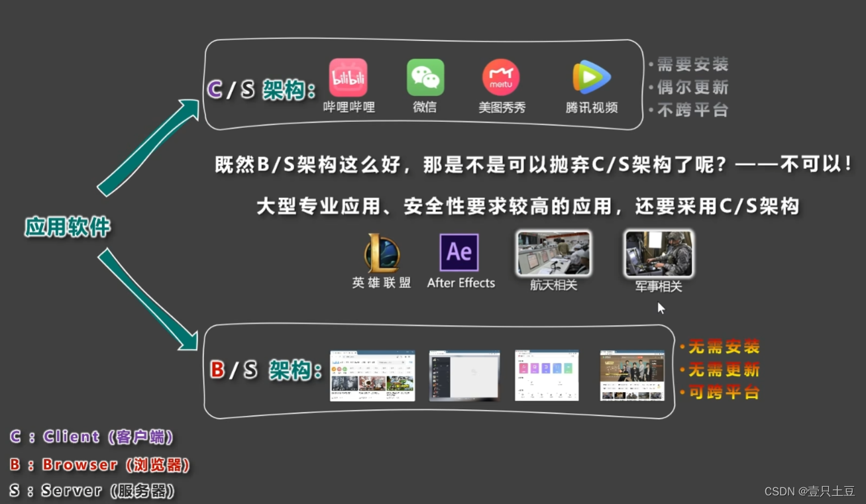Click the bilibili website browser screenshot thumbnail
The height and width of the screenshot is (504, 866).
372,376
